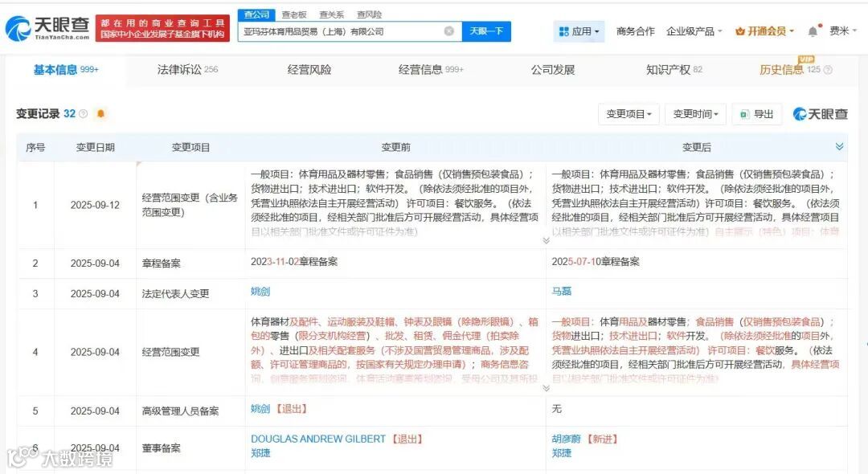Click the orange alert bell beside 变更记录
868x474 pixels.
pos(100,113)
